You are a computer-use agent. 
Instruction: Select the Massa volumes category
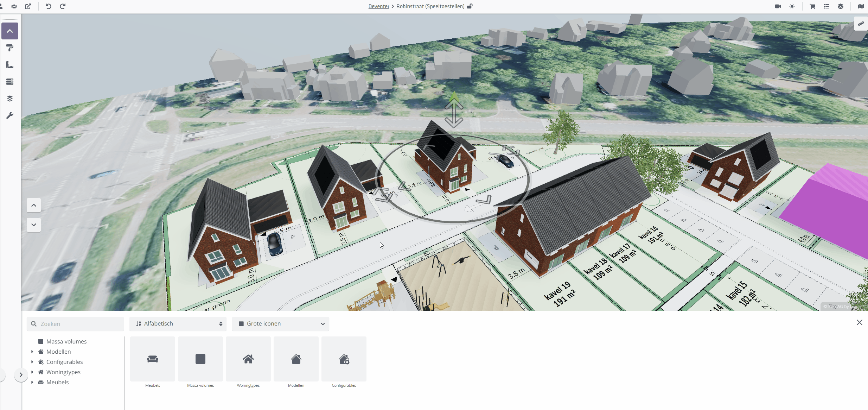coord(66,341)
